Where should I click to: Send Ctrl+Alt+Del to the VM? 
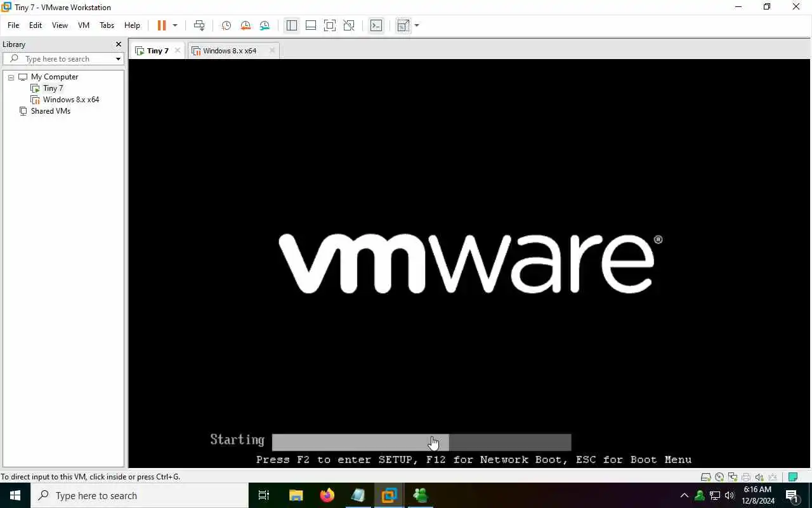199,25
